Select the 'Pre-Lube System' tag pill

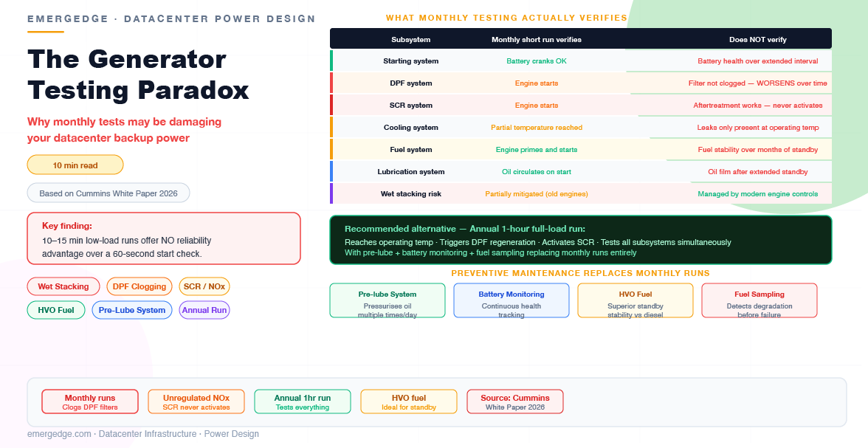coord(131,310)
